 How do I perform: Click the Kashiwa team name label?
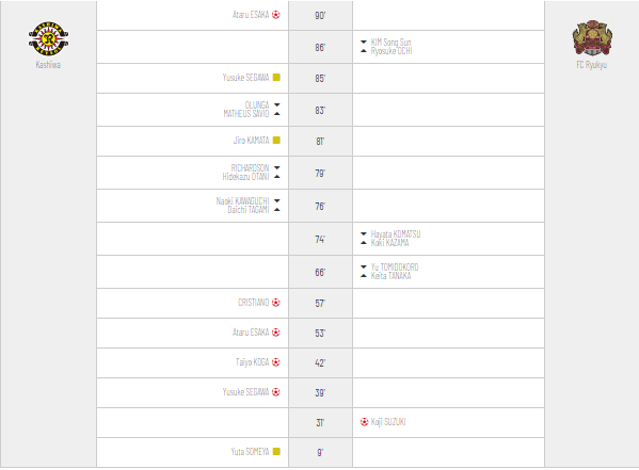tap(45, 65)
